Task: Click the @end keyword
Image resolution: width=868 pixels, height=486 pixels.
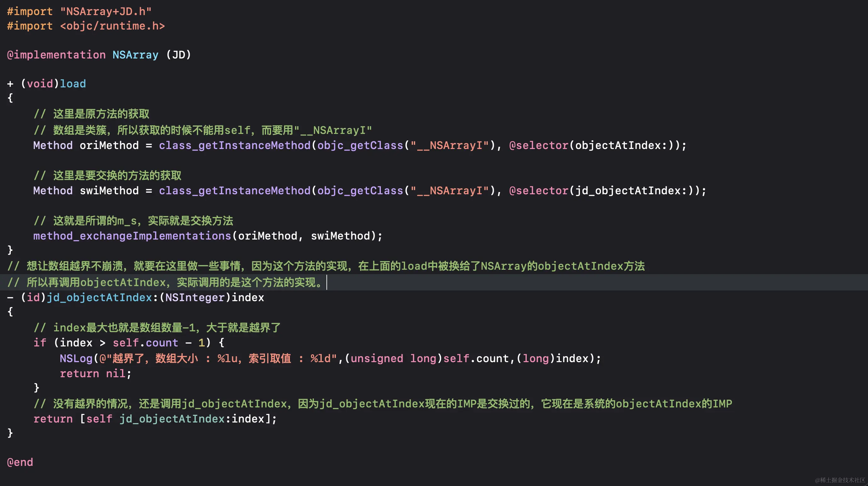Action: click(x=19, y=462)
